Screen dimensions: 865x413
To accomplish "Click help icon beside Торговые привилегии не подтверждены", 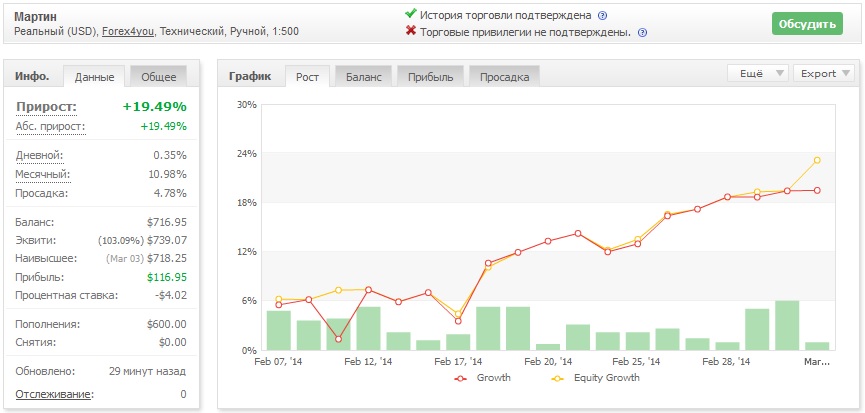I will pyautogui.click(x=642, y=33).
